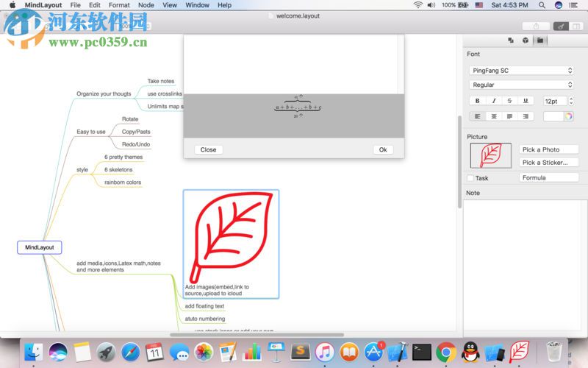The image size is (588, 368).
Task: Select the 'Easy to use' node
Action: 91,132
